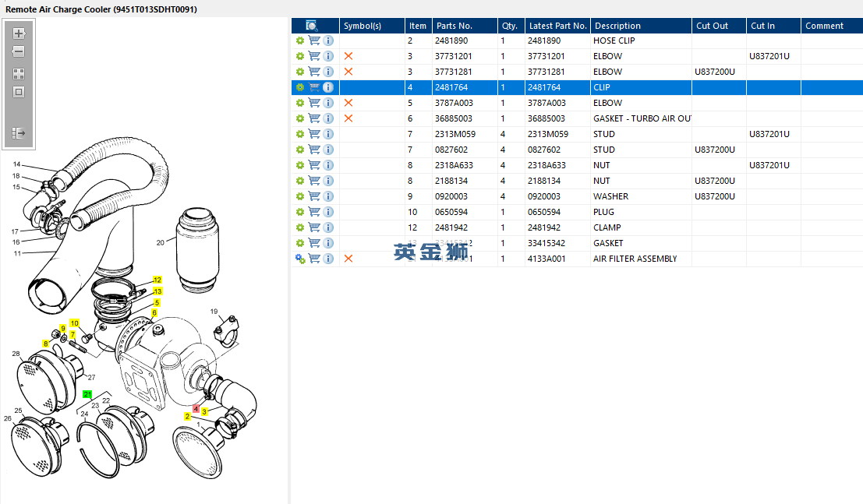863x504 pixels.
Task: Click the list-with-arrow toolbar icon
Action: tap(19, 133)
